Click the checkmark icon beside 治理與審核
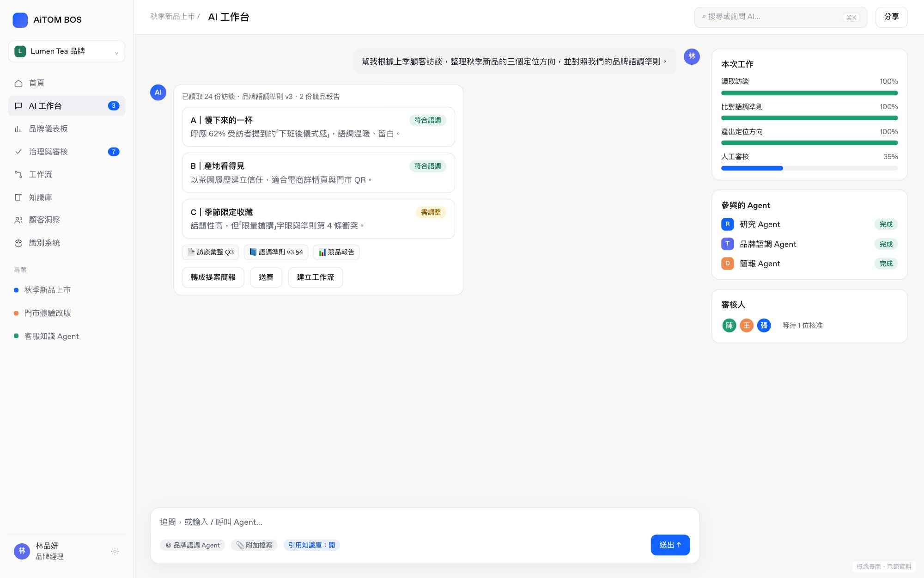The height and width of the screenshot is (578, 924). [x=18, y=152]
